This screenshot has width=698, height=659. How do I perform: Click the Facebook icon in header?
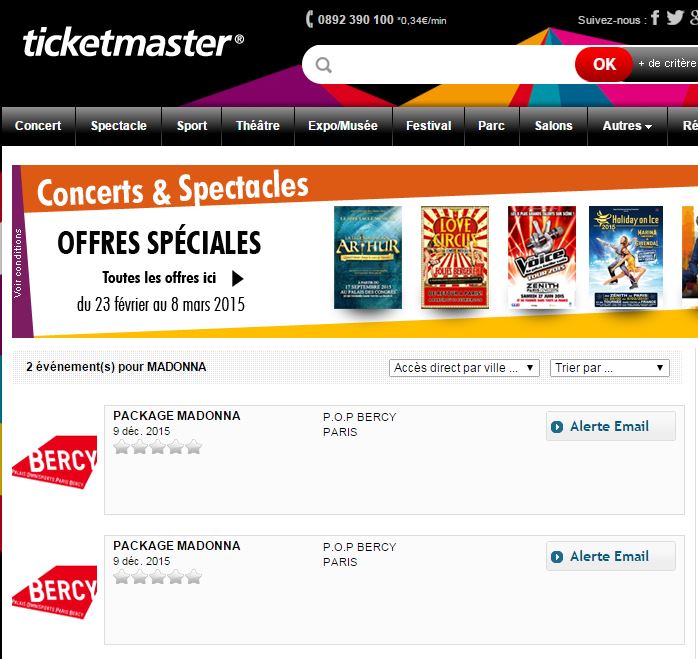click(x=655, y=18)
